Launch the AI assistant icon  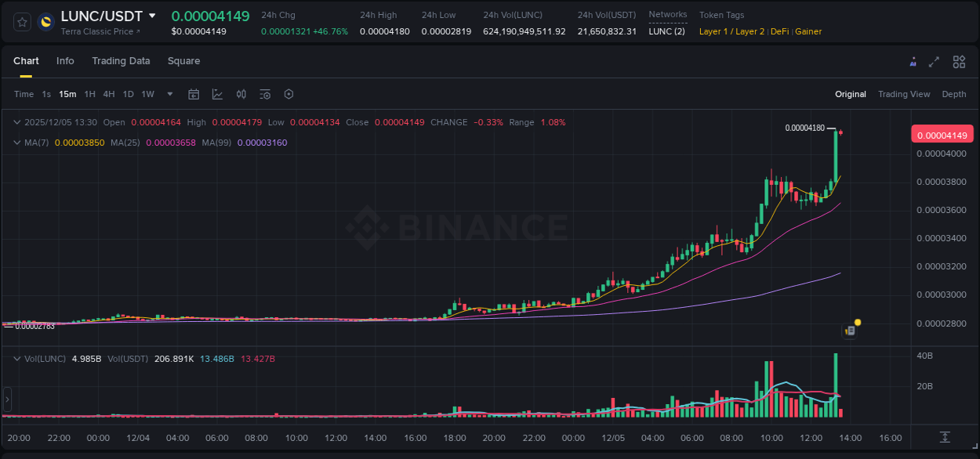tap(913, 61)
